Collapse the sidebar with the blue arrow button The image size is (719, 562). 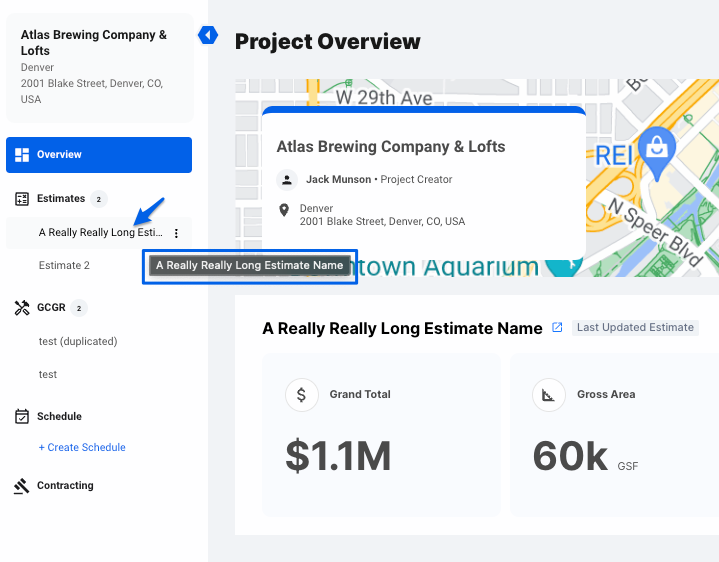point(208,35)
